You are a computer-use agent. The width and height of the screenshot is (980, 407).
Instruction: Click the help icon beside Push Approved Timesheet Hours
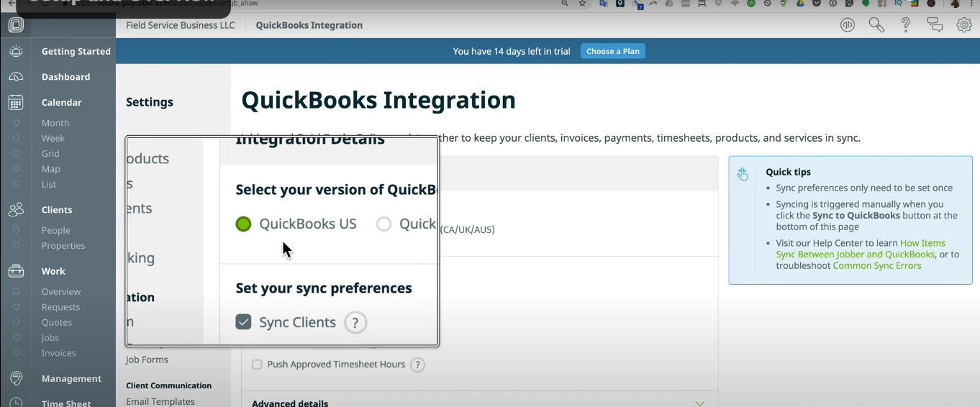[x=417, y=365]
